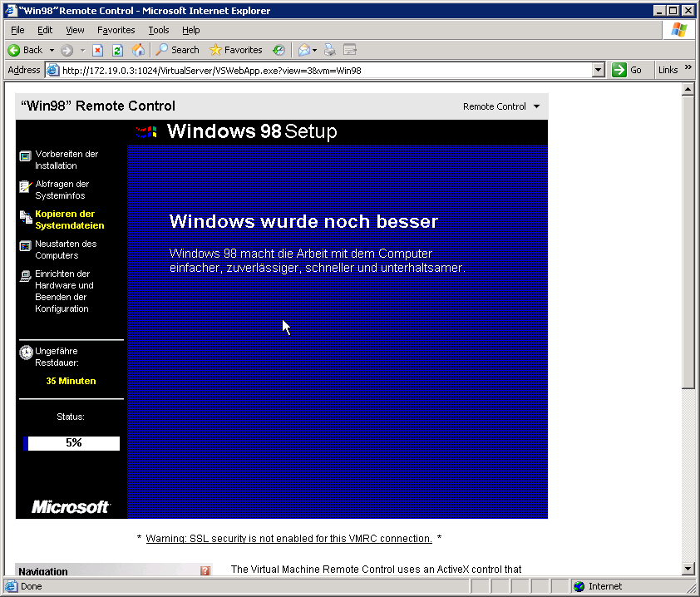Click the Vorbereiten der Installation step icon
700x597 pixels.
click(26, 155)
